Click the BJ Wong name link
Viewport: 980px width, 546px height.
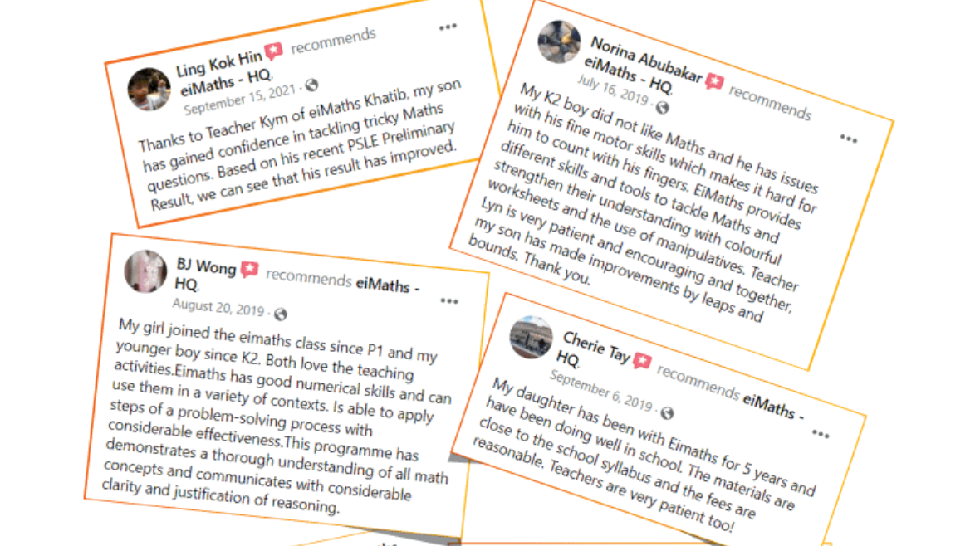point(206,266)
